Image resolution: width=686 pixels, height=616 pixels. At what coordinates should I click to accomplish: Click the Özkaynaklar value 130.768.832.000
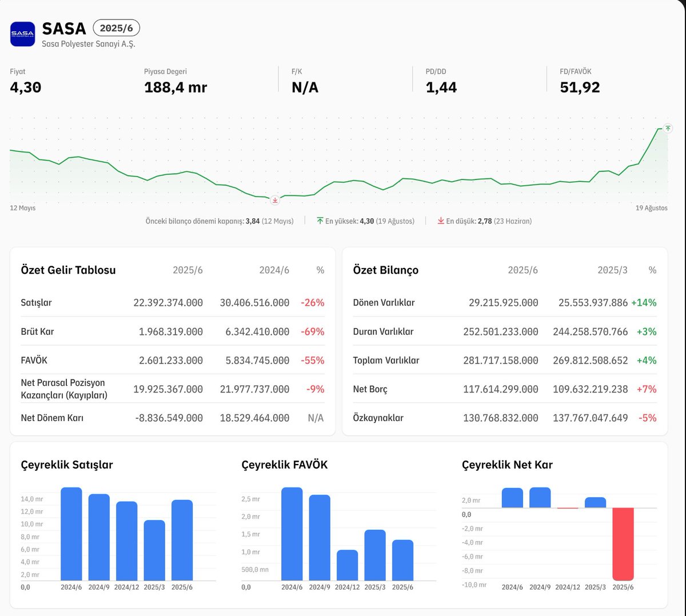click(x=501, y=418)
